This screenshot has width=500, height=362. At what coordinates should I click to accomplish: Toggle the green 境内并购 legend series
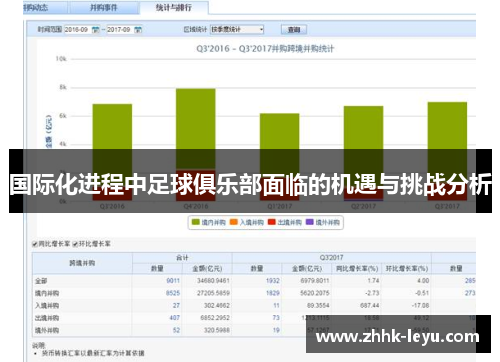point(209,222)
